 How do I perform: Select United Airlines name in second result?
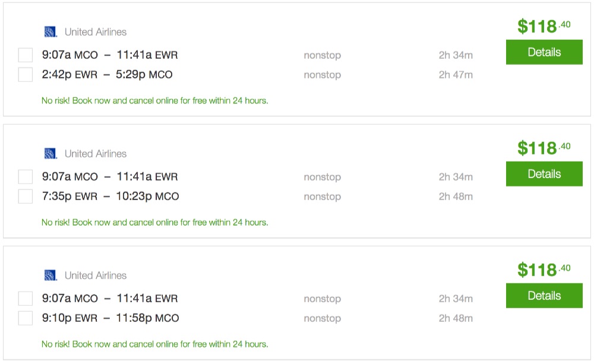click(x=95, y=154)
